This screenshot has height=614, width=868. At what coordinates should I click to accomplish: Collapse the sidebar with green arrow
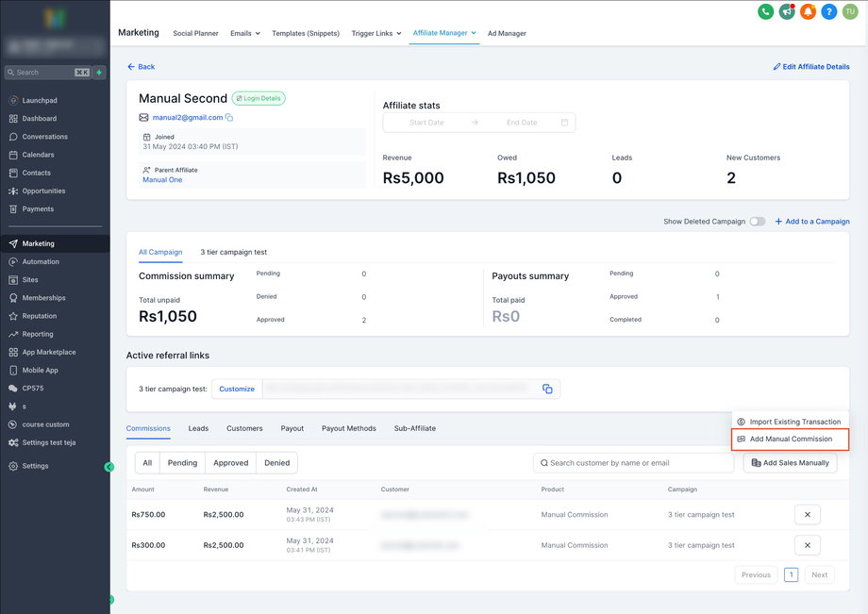109,467
